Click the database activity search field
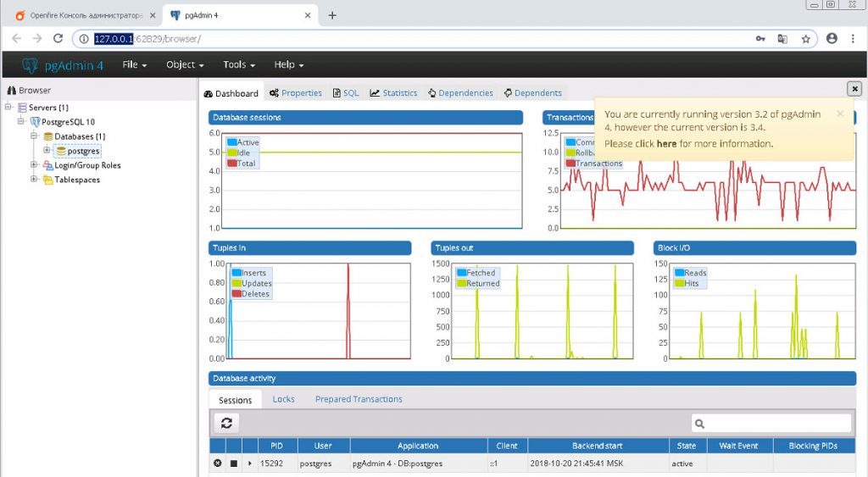868x477 pixels. point(771,424)
